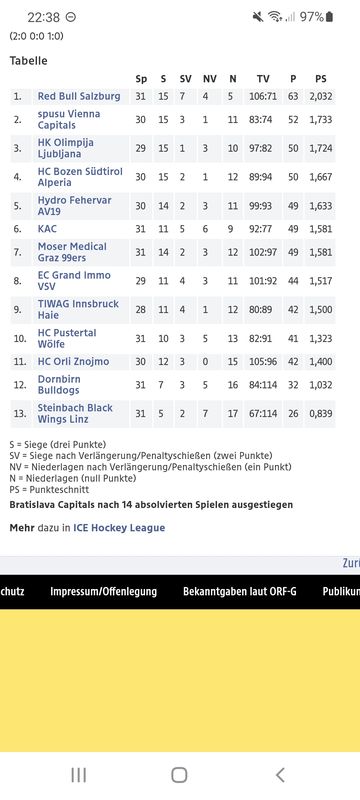Tap the battery icon in status bar
Viewport: 360px width, 800px height.
(329, 17)
